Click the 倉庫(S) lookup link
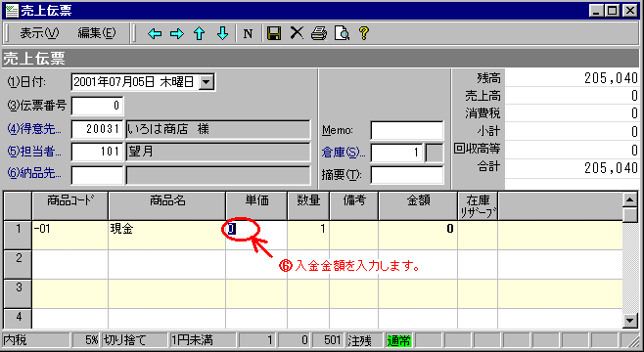 pyautogui.click(x=344, y=153)
